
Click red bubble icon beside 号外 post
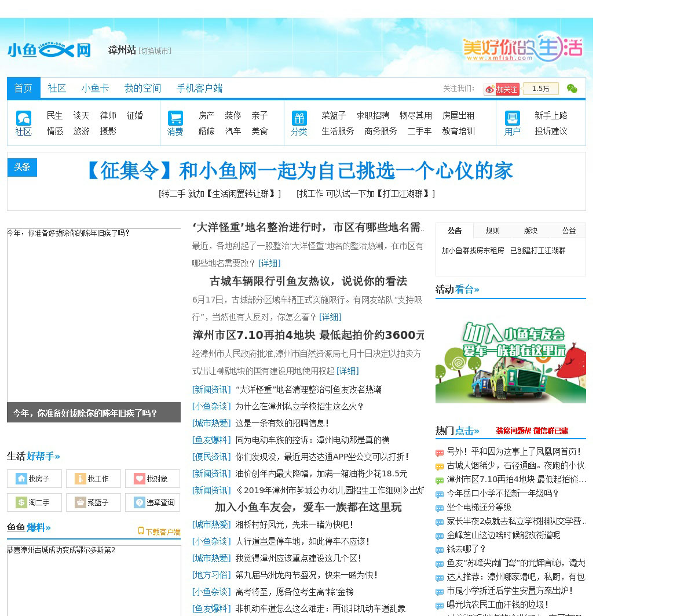click(440, 453)
